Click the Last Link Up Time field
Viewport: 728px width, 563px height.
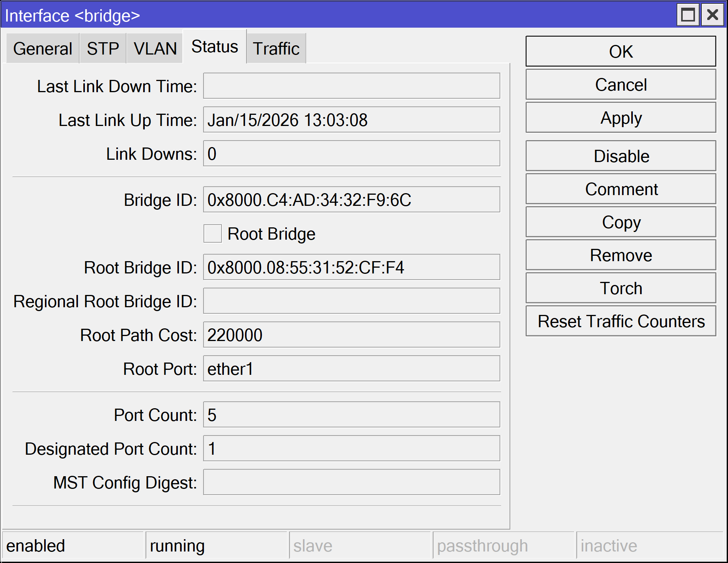(x=351, y=119)
